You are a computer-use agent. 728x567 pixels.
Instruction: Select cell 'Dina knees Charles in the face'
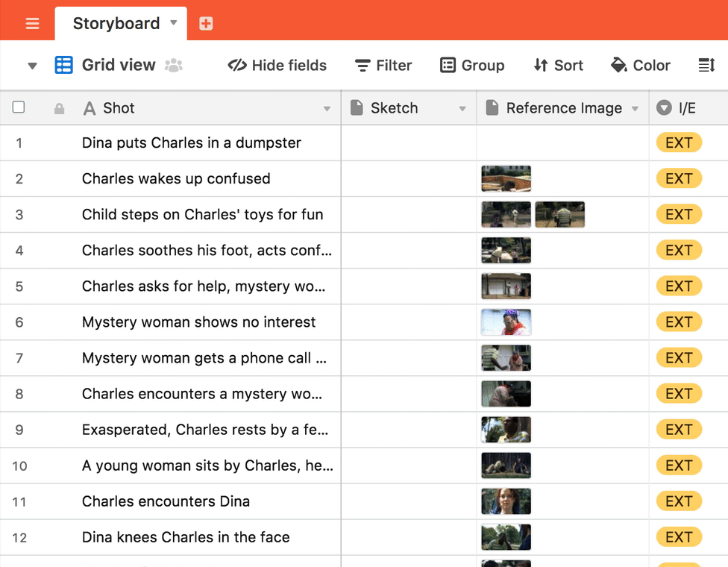186,537
